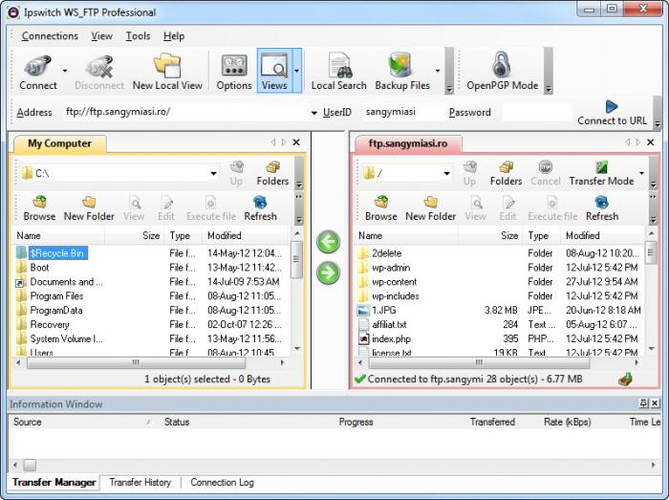Viewport: 669px width, 500px height.
Task: Expand the Transfer Mode dropdown arrow
Action: pos(641,173)
